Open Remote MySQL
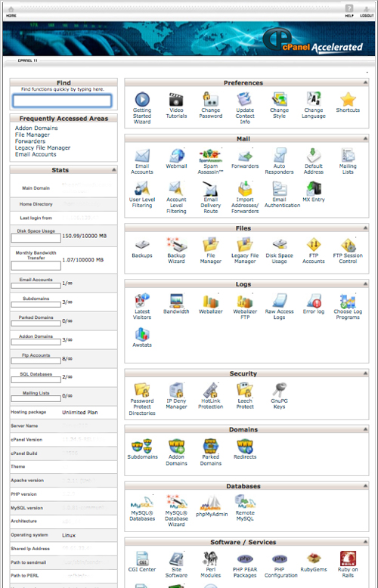This screenshot has width=378, height=588. click(x=245, y=502)
